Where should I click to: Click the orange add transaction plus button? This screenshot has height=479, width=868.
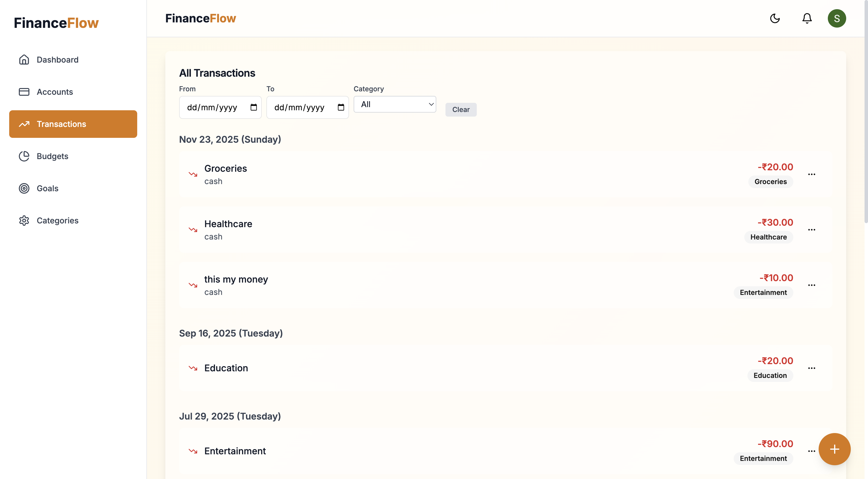point(834,449)
